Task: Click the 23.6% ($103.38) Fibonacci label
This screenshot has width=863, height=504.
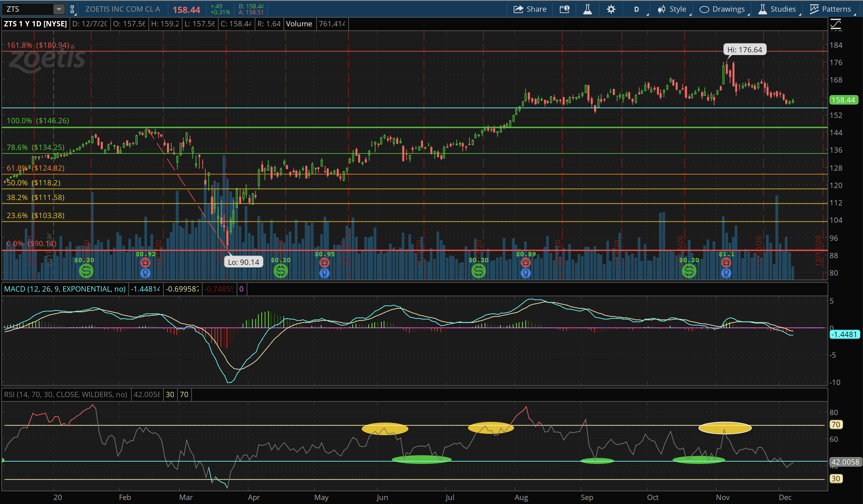Action: (x=35, y=215)
